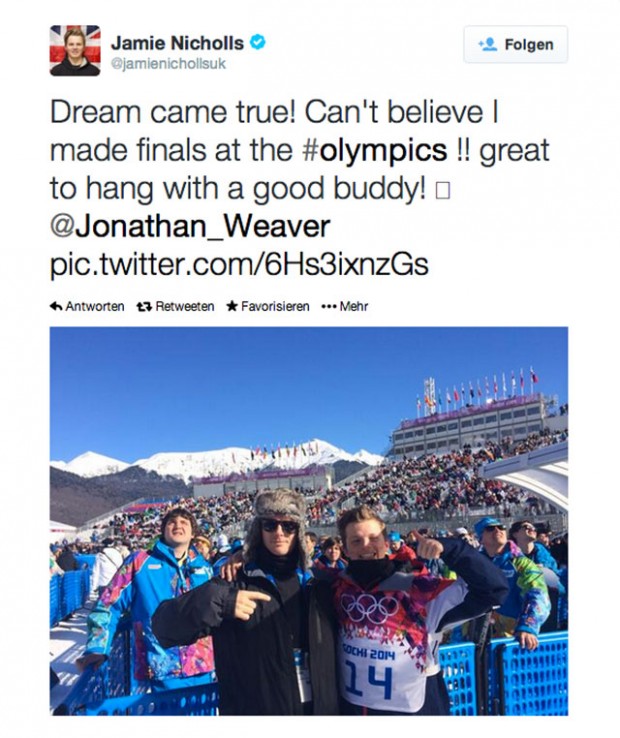Click the reply arrow icon

pyautogui.click(x=56, y=307)
